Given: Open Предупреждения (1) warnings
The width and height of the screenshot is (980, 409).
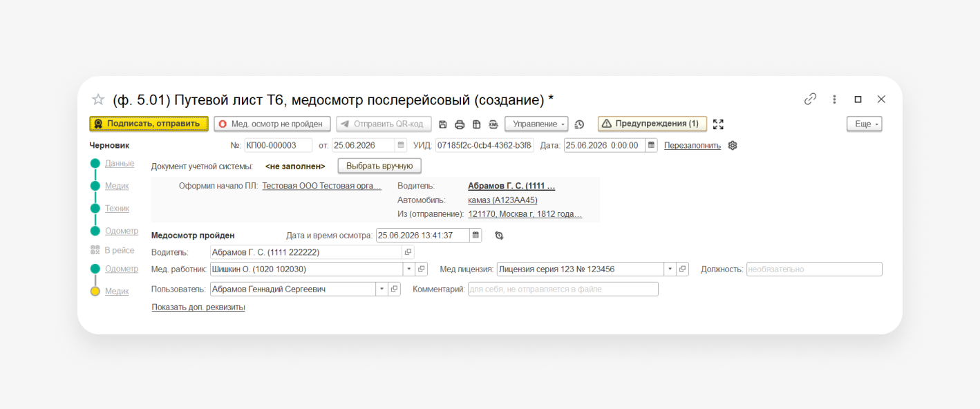Looking at the screenshot, I should 652,124.
